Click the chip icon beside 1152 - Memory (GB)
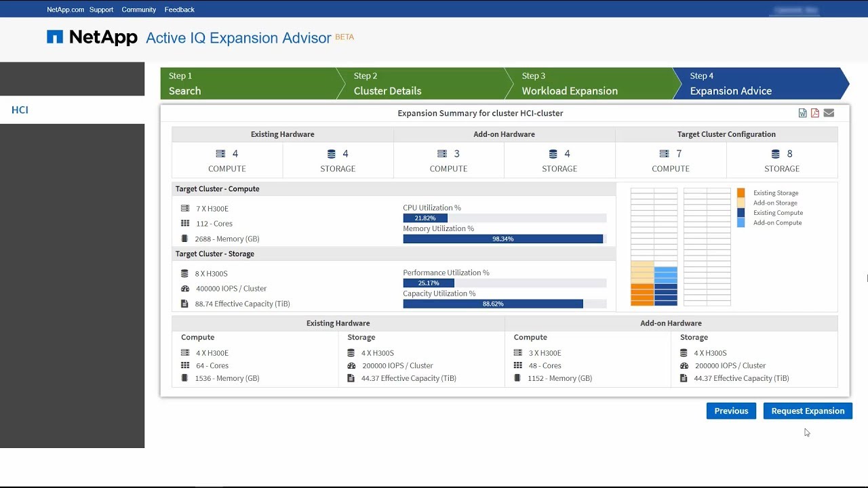868x488 pixels. (x=517, y=378)
